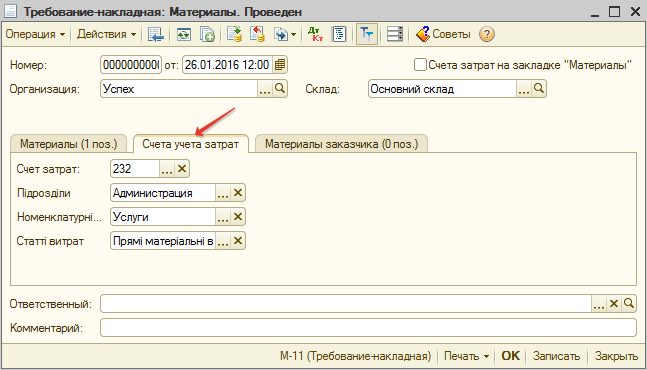Open the Советы tips button
The height and width of the screenshot is (370, 647).
coord(443,34)
